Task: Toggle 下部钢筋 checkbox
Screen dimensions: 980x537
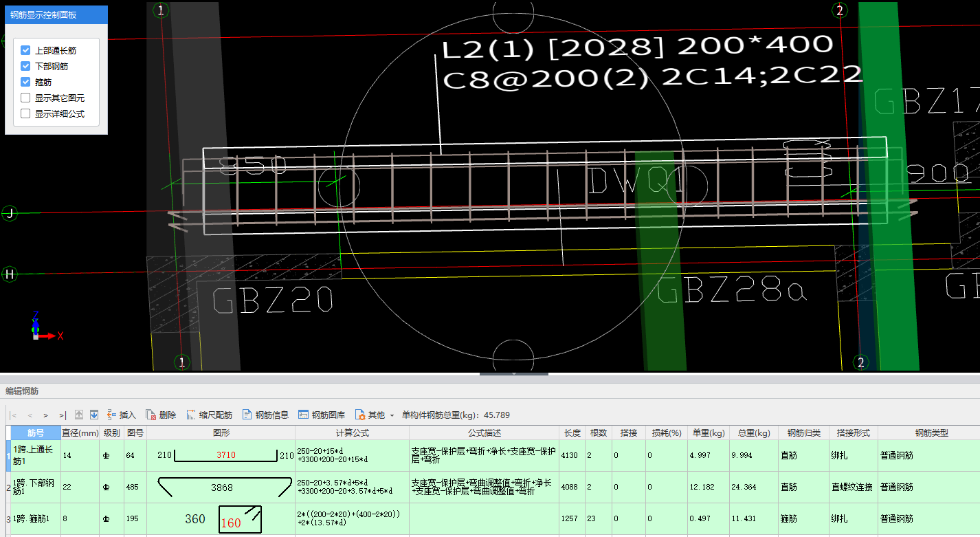Action: tap(25, 66)
